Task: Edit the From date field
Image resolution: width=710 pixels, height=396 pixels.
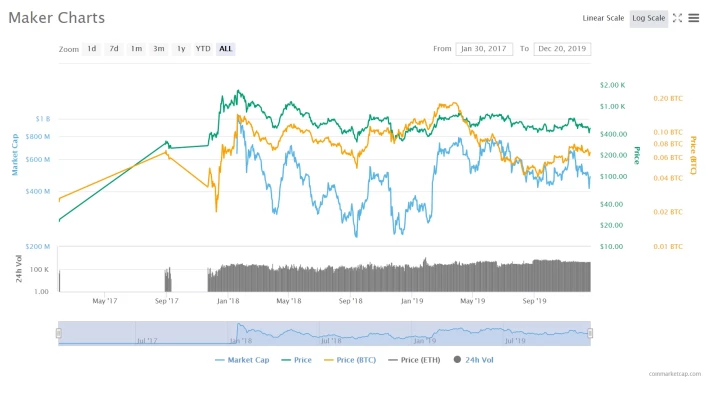Action: [x=484, y=49]
